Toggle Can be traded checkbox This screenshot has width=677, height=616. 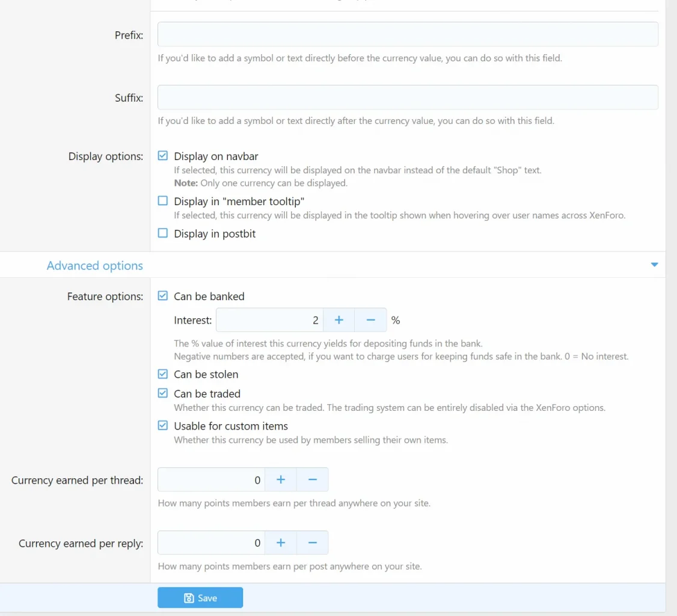pos(163,393)
